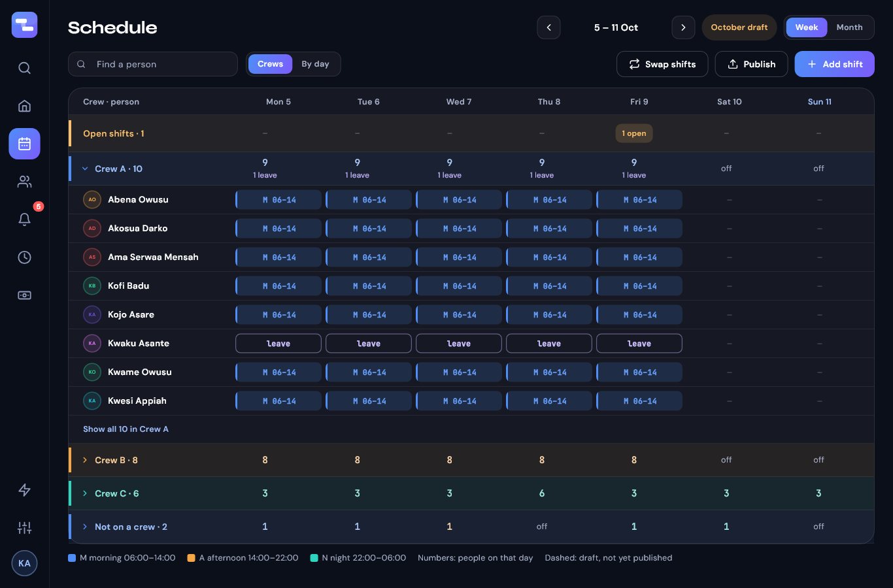Open the 1 open shift on Friday
This screenshot has width=893, height=588.
click(x=634, y=133)
